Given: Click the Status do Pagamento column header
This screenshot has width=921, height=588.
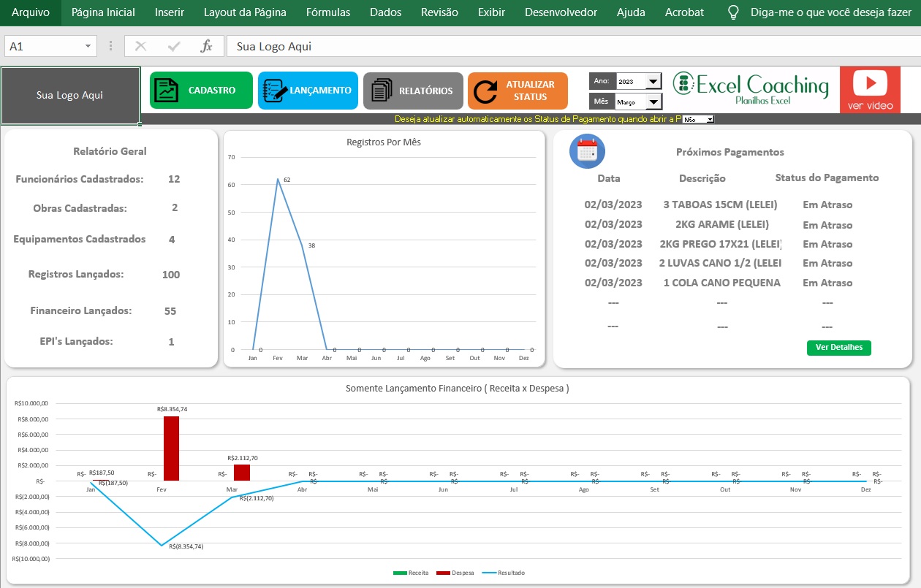Looking at the screenshot, I should 827,177.
